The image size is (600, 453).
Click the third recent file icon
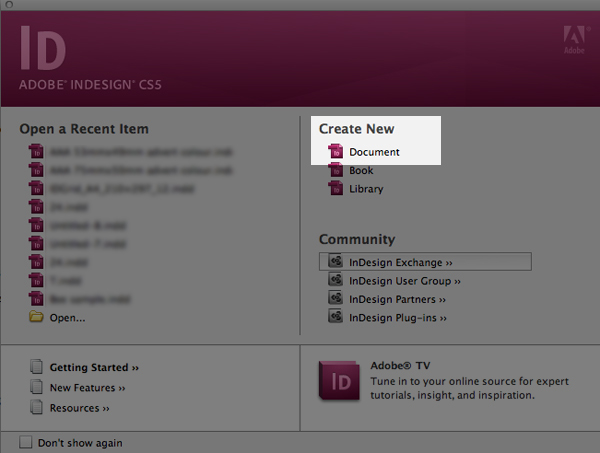[37, 189]
